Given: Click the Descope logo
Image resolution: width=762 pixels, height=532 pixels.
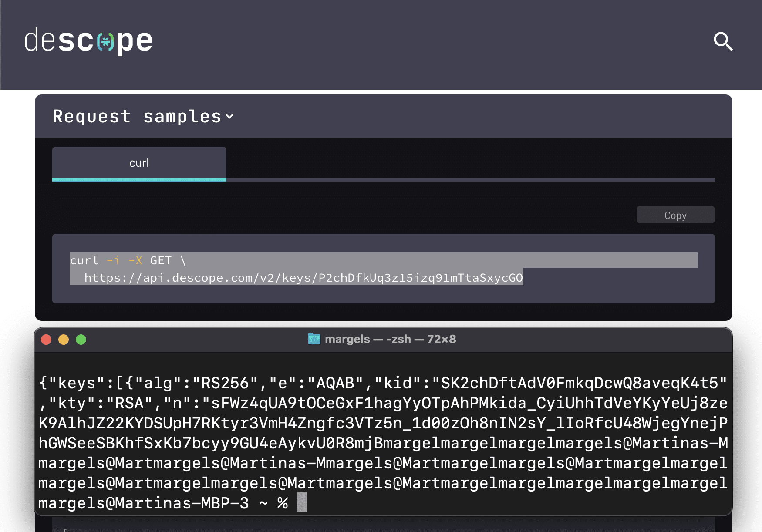Looking at the screenshot, I should pyautogui.click(x=88, y=40).
